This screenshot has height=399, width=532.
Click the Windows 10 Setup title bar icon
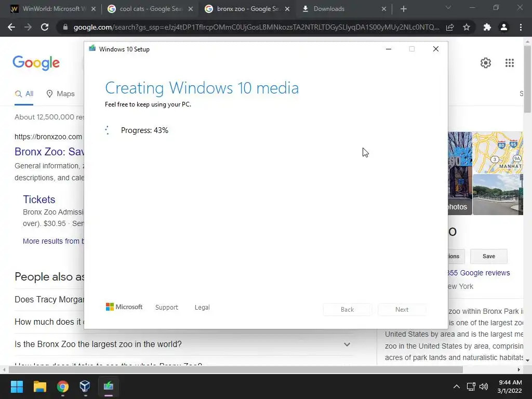(92, 48)
